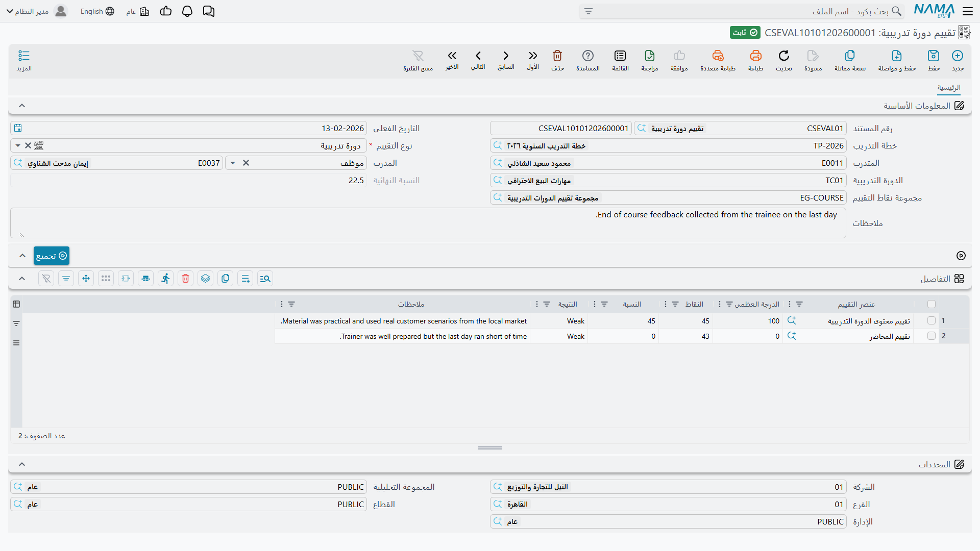
Task: Go to the Previous (السابق) record
Action: coord(506,56)
